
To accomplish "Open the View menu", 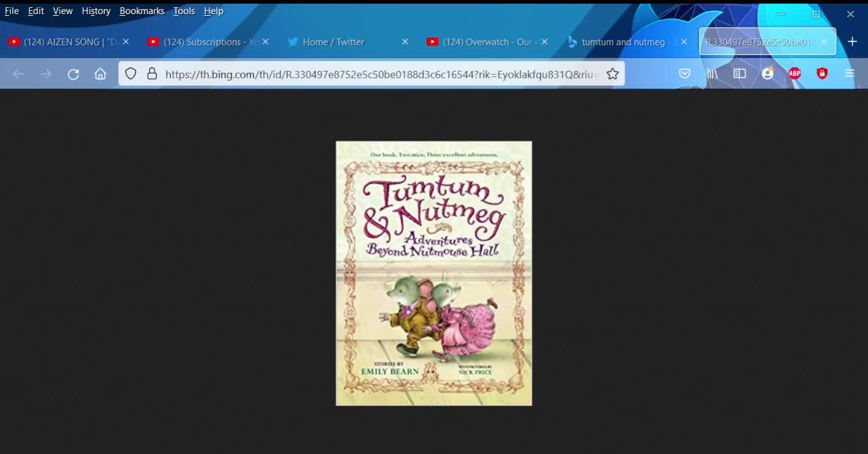I will coord(62,11).
